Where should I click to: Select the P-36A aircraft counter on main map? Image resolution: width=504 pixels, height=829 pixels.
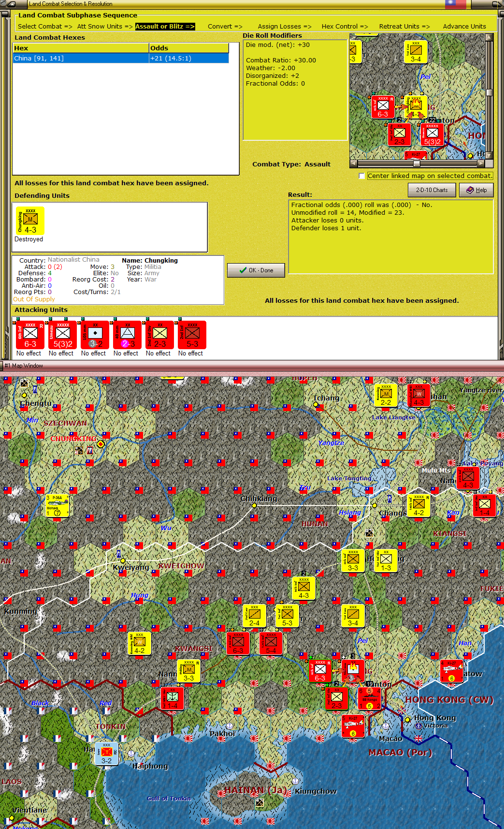pos(57,505)
